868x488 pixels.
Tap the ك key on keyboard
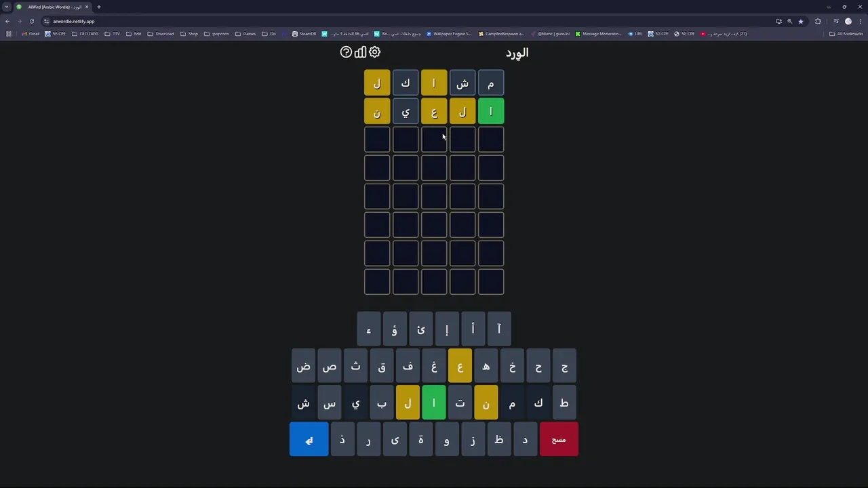click(538, 403)
